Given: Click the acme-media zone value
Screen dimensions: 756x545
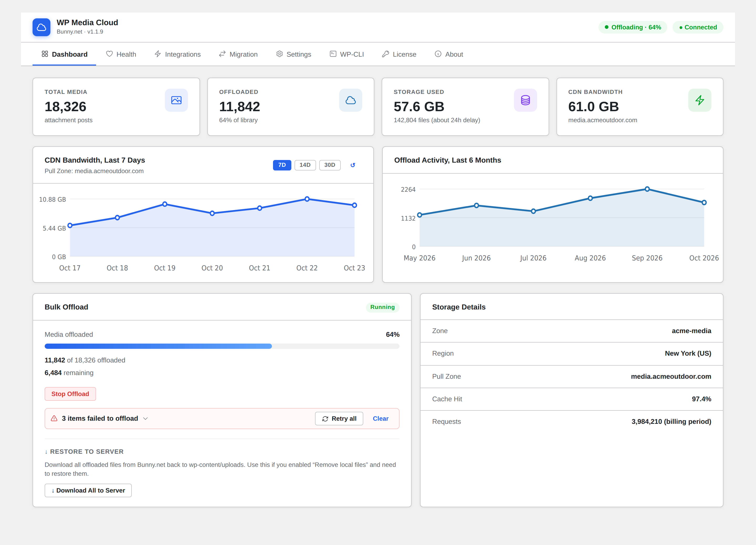Looking at the screenshot, I should coord(691,331).
